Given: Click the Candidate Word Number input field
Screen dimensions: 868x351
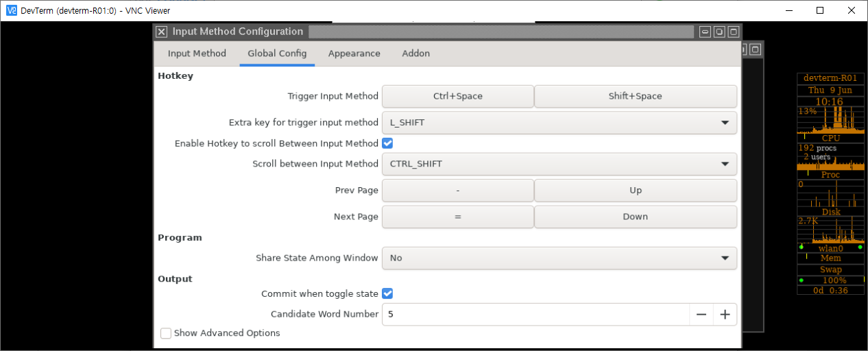Looking at the screenshot, I should click(x=535, y=315).
